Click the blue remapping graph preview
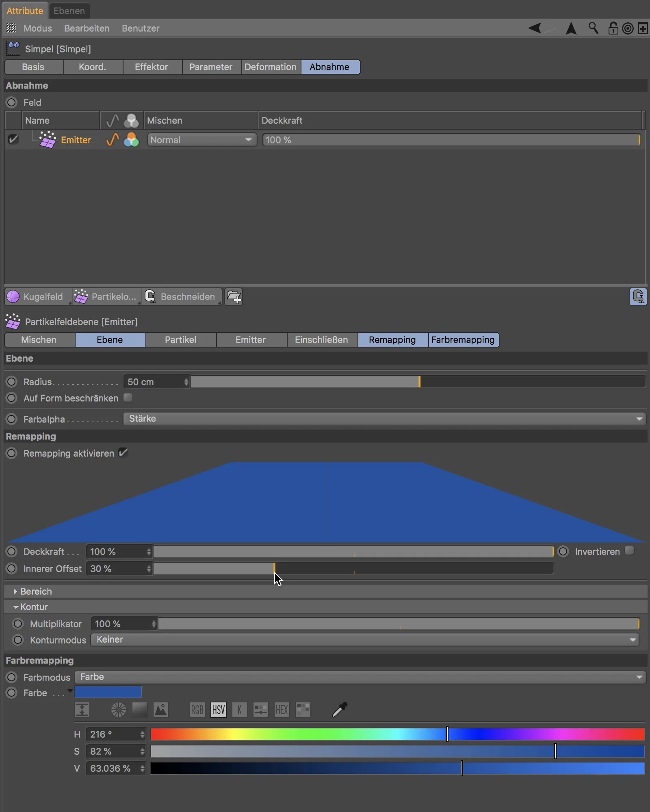Image resolution: width=650 pixels, height=812 pixels. (326, 502)
